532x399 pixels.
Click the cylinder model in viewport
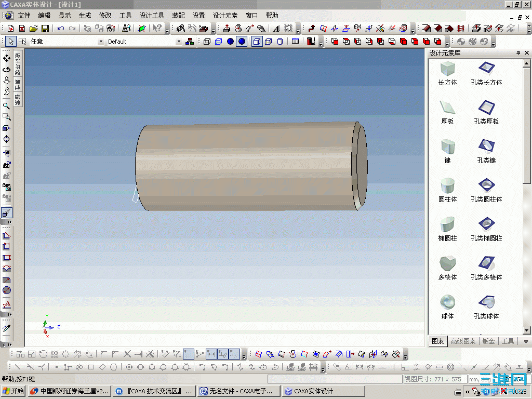[x=251, y=166]
